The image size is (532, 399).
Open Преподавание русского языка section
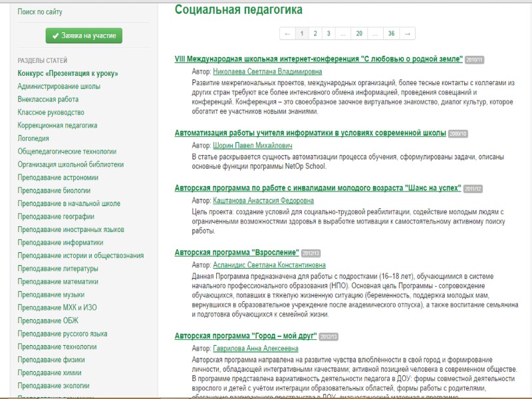pos(63,334)
